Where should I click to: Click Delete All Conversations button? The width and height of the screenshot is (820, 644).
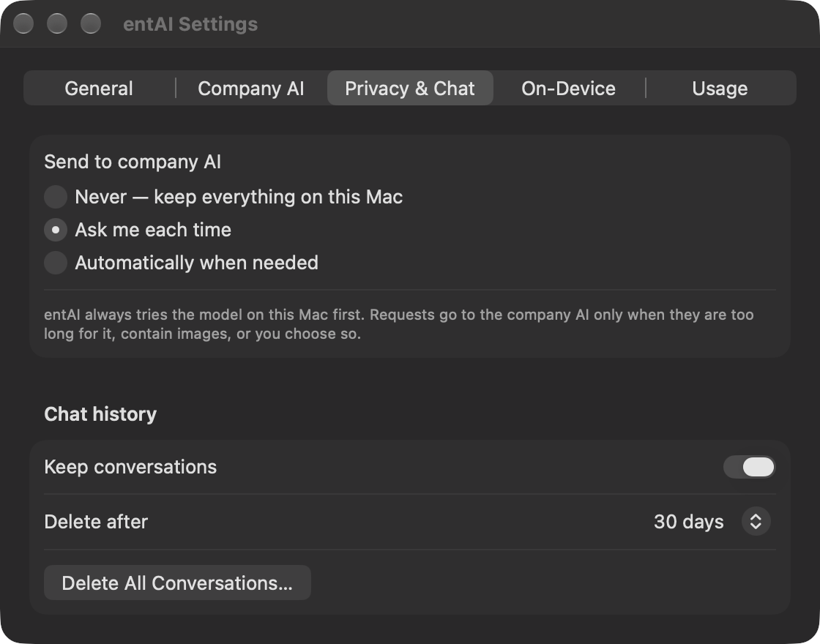pos(177,583)
